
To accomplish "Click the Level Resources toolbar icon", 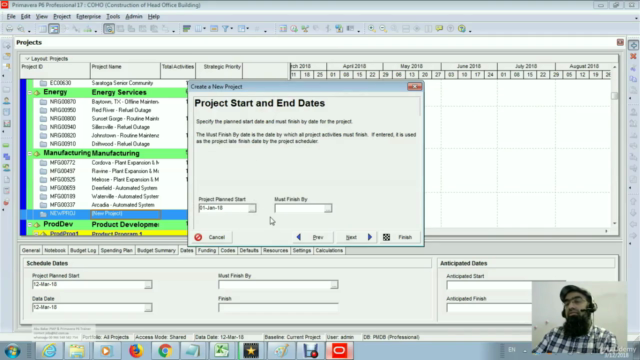I will pos(305,29).
